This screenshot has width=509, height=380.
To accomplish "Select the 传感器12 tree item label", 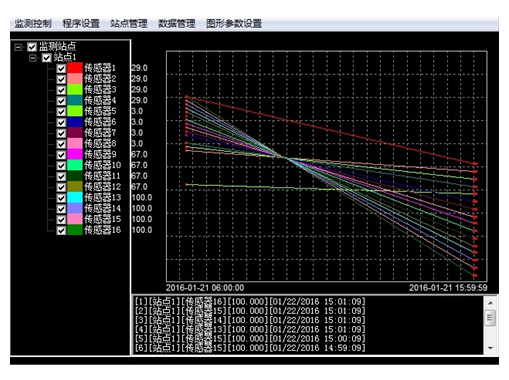I will (x=102, y=187).
